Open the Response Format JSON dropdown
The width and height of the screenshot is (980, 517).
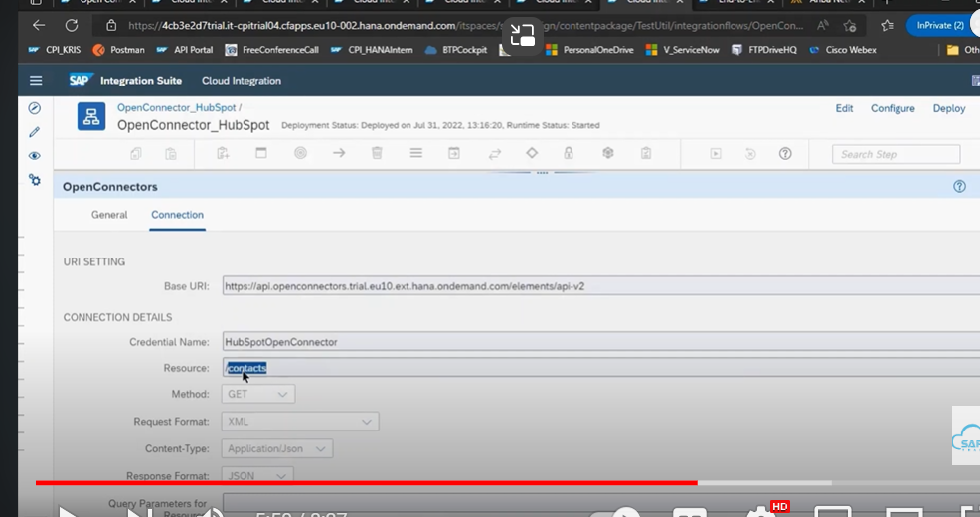click(256, 476)
